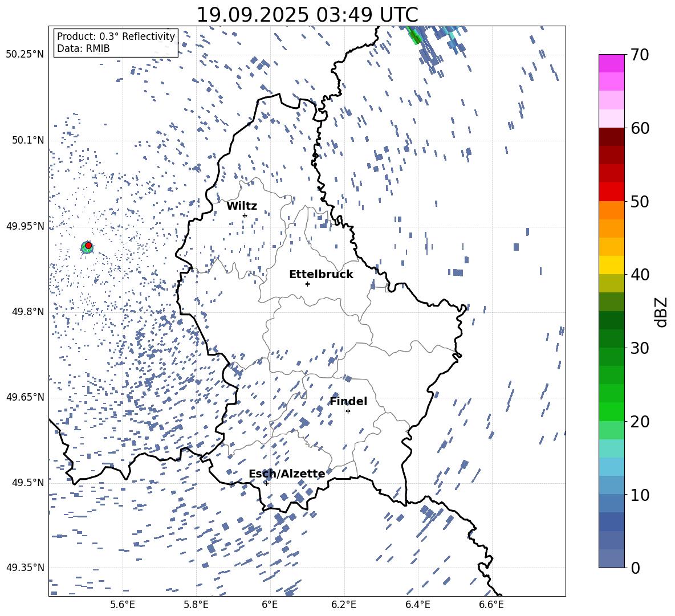Click the dBZ colorbar axis label
Screen dimensions: 675x616
coord(661,312)
